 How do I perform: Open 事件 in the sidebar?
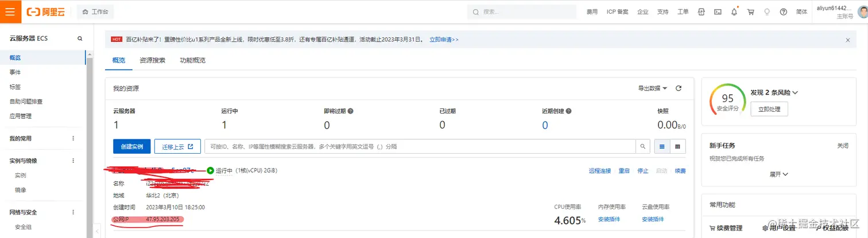15,72
